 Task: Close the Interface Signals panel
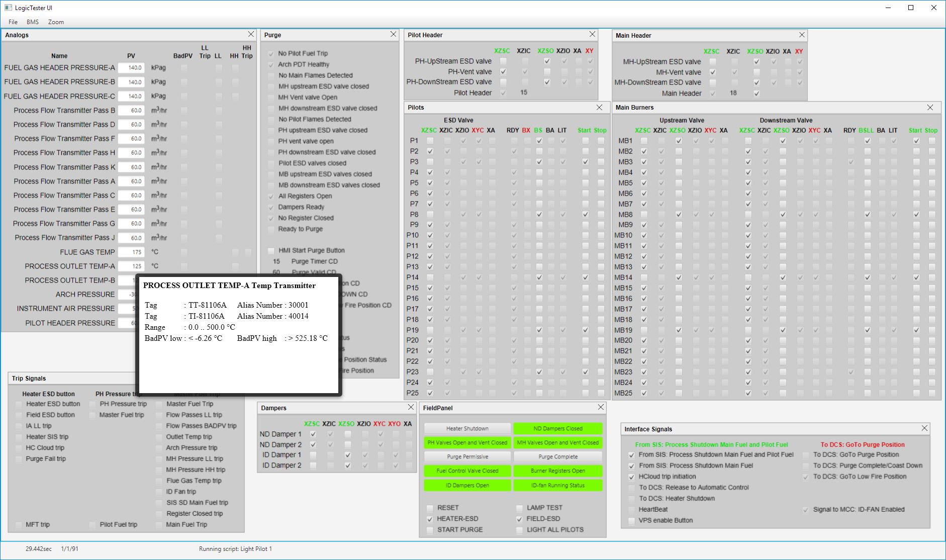click(924, 428)
